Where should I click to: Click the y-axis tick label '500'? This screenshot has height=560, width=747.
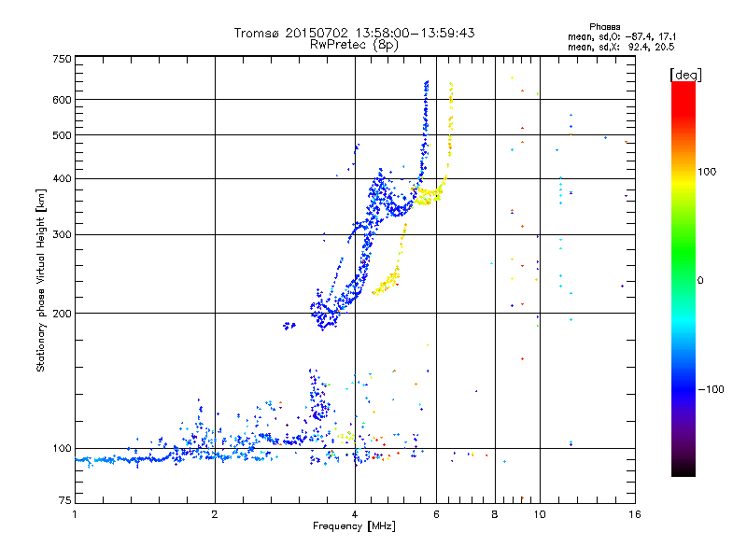[62, 135]
